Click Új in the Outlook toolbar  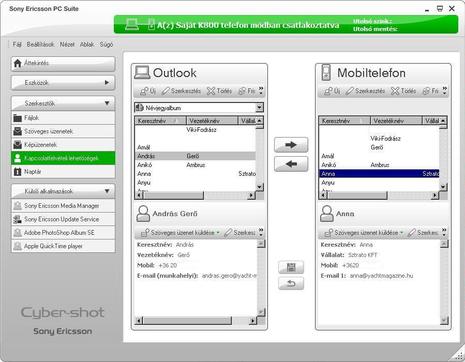point(148,91)
